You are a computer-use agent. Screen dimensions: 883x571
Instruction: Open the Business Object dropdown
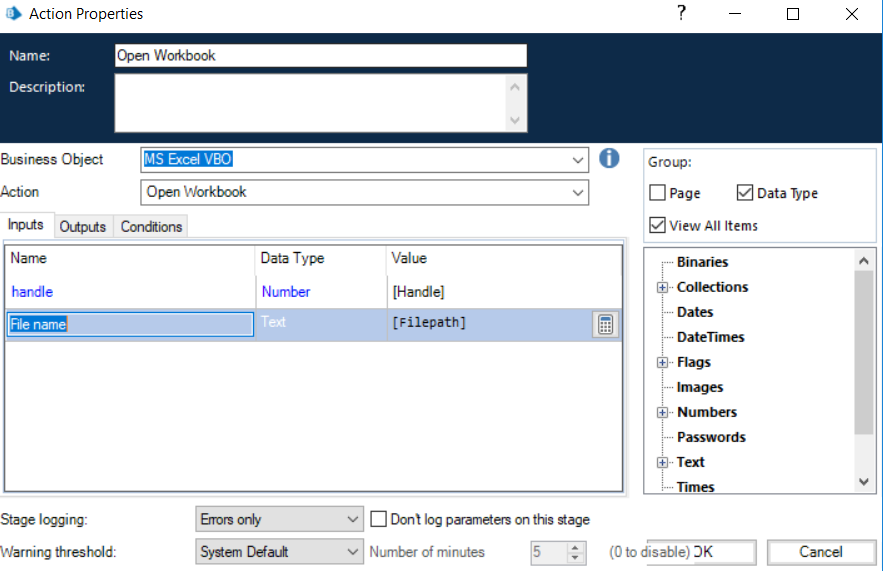coord(578,160)
